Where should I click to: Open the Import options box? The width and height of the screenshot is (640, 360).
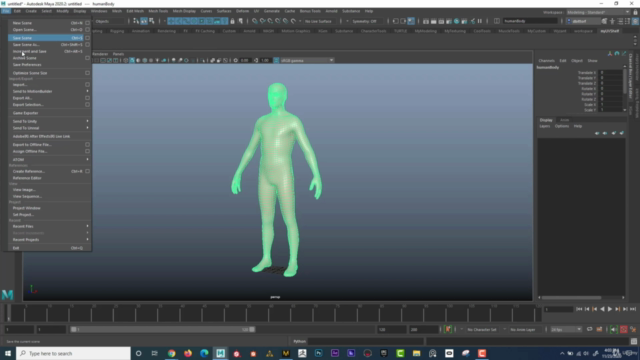(87, 84)
